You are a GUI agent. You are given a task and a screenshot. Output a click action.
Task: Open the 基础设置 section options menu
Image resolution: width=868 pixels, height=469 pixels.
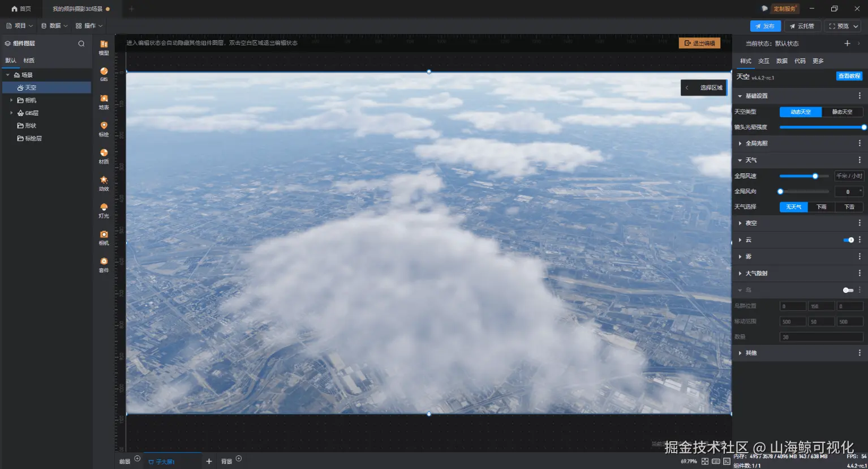[x=860, y=96]
